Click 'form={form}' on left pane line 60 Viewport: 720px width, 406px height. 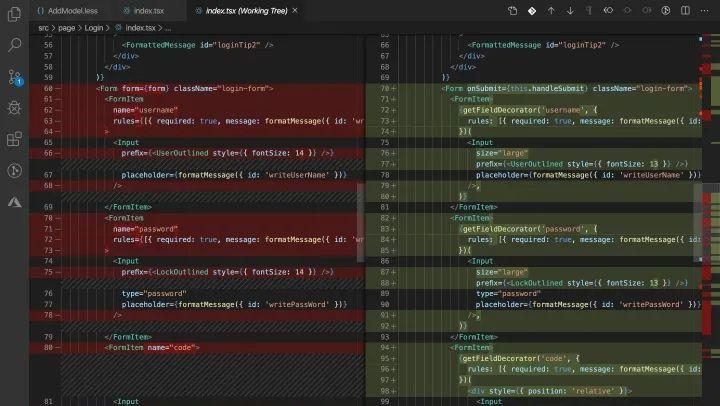(x=146, y=88)
